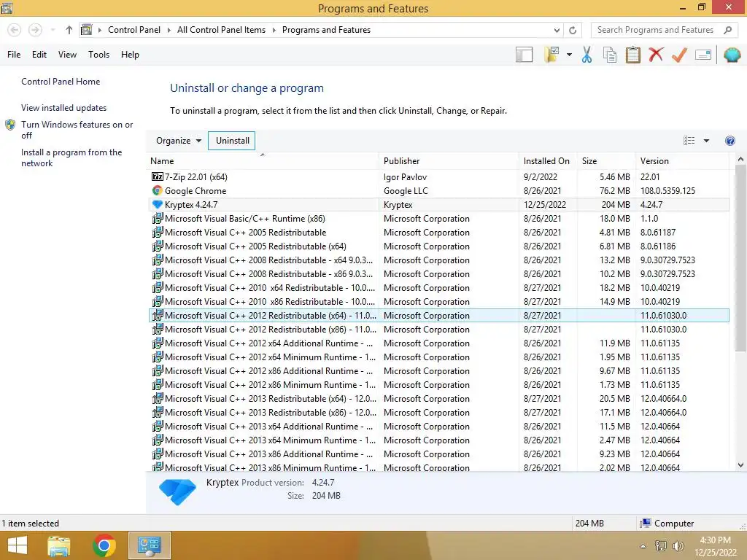Click scrollbar down arrow of program list
This screenshot has width=747, height=560.
(740, 464)
